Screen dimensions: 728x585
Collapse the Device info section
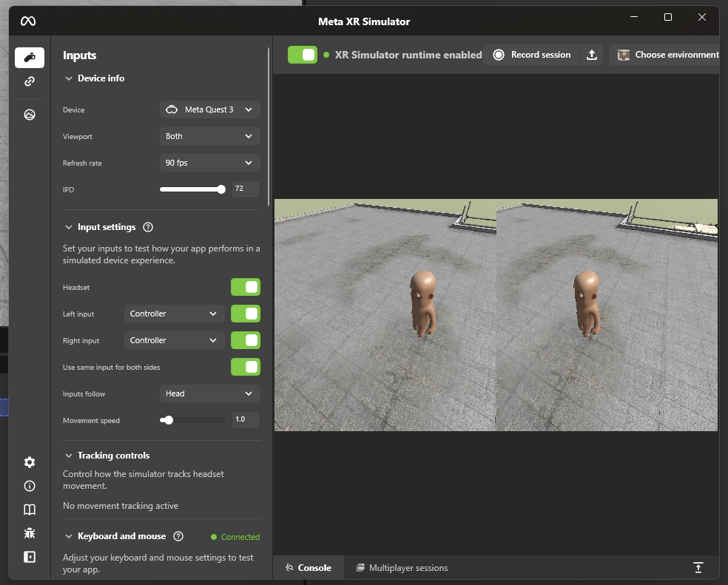(x=68, y=78)
